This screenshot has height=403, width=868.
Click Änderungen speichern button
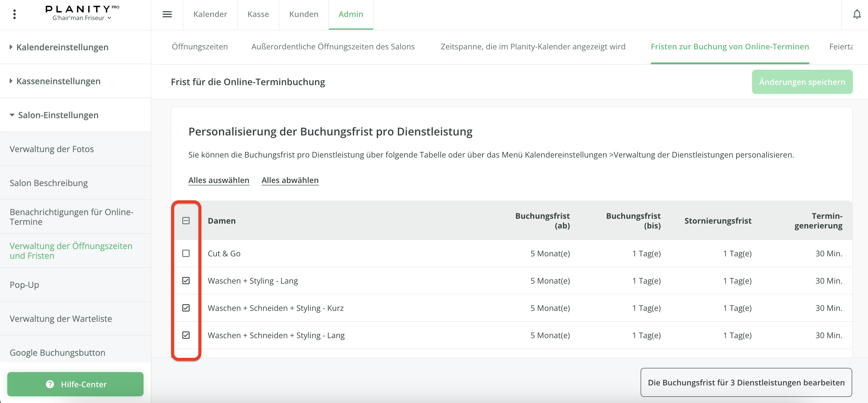[802, 82]
